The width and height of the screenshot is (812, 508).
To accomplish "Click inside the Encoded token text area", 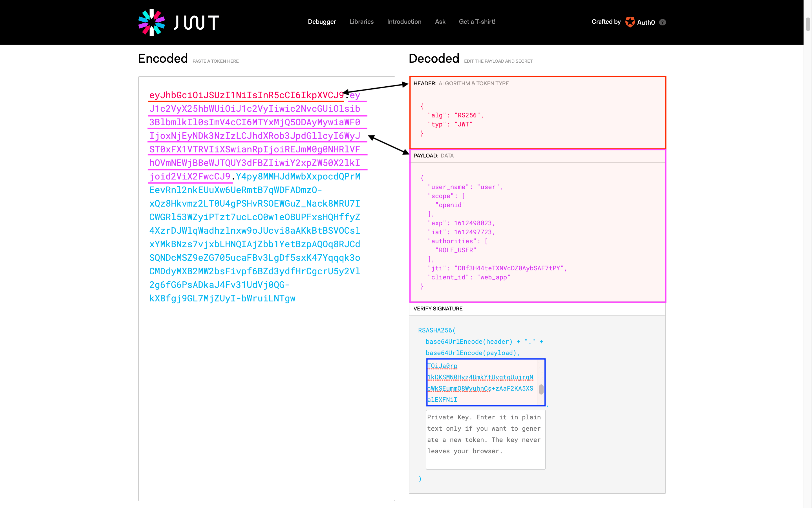I will pos(267,289).
